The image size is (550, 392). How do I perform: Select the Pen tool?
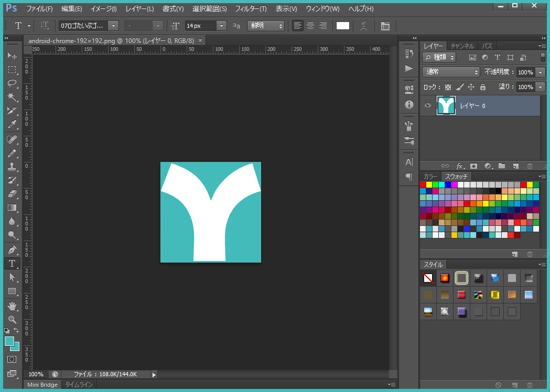pyautogui.click(x=12, y=249)
